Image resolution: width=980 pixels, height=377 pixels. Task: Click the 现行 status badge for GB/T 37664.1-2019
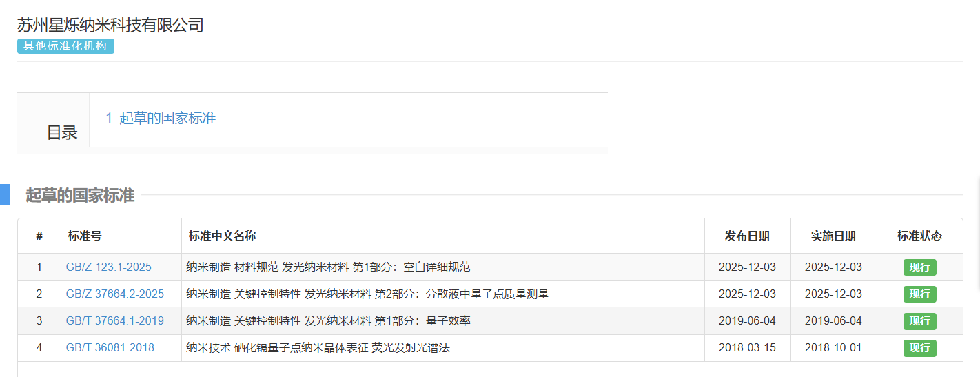(x=919, y=320)
